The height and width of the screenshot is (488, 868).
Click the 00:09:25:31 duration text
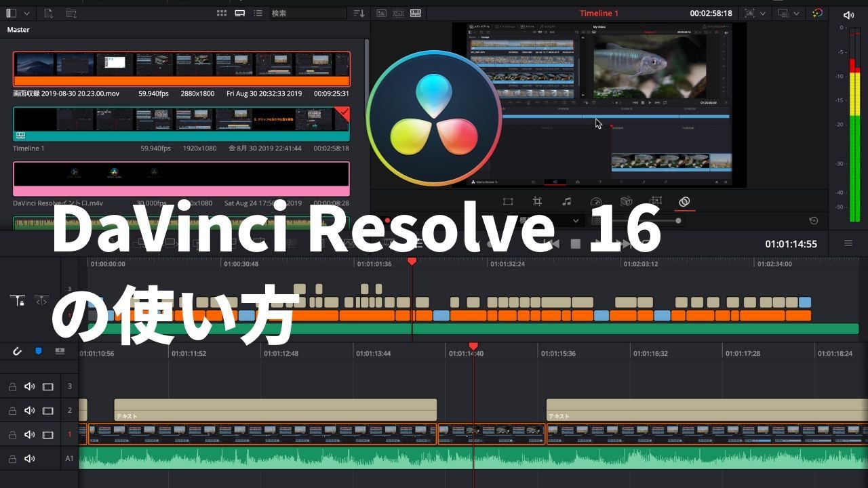[332, 94]
